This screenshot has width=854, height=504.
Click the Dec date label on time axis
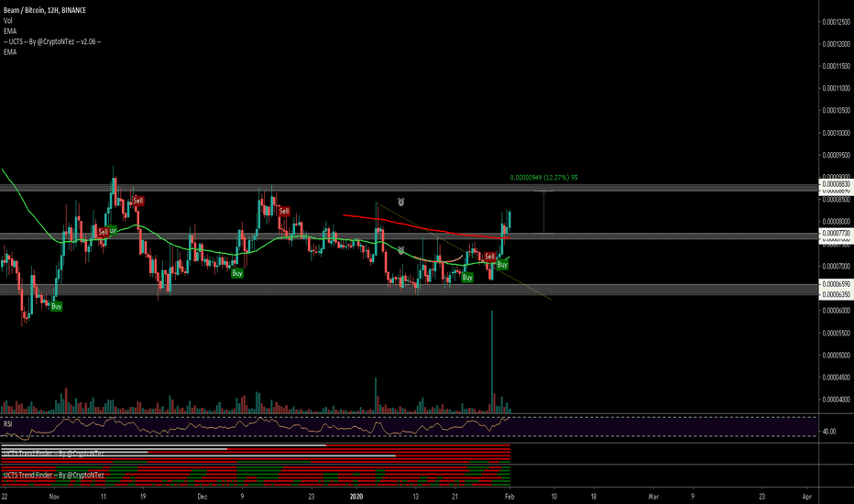click(203, 497)
